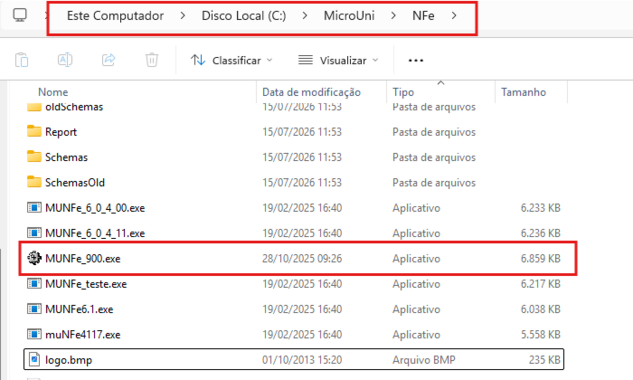Click the computer monitor icon in address bar

[20, 15]
